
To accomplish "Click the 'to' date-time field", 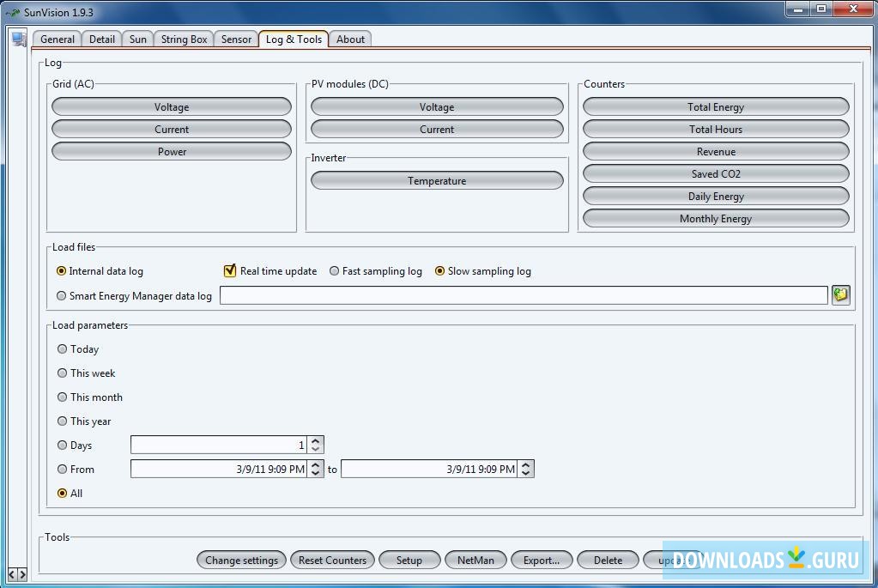I will click(429, 470).
